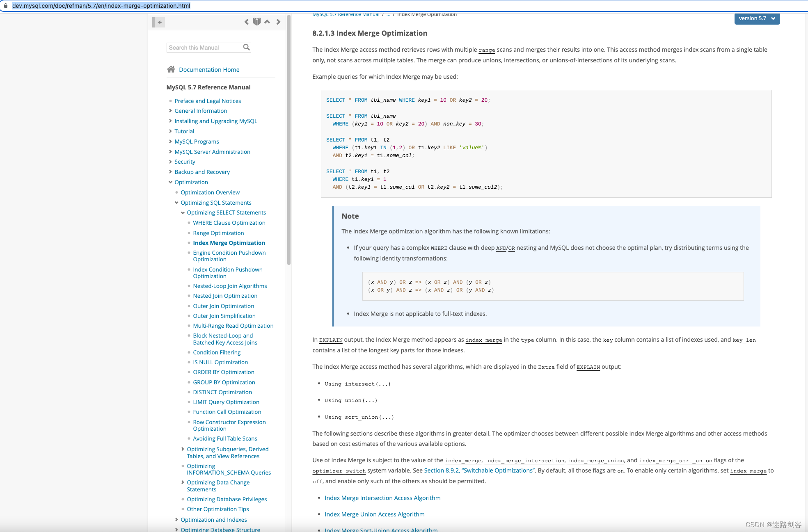The height and width of the screenshot is (532, 808).
Task: Open Nested-Loop Join Algorithms
Action: pyautogui.click(x=230, y=286)
